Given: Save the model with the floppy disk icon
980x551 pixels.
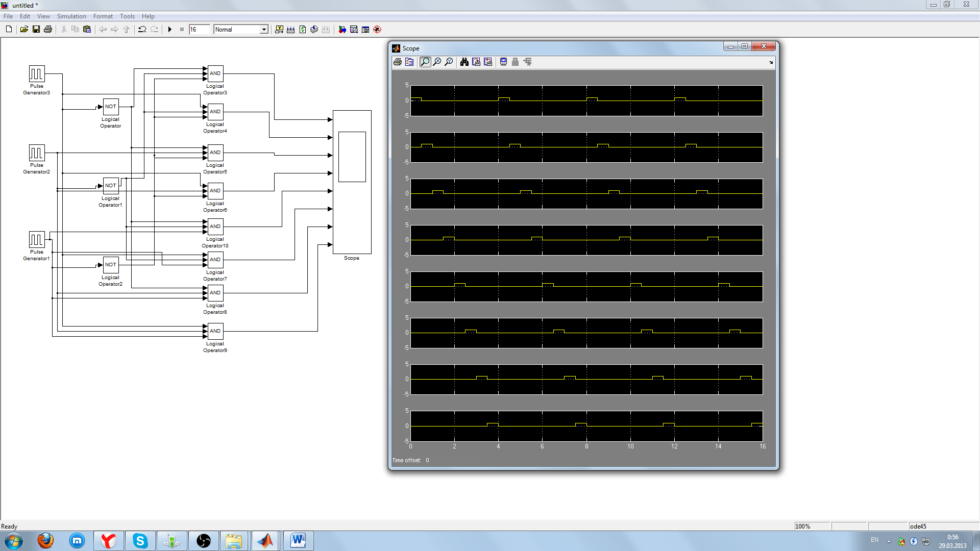Looking at the screenshot, I should (x=36, y=30).
